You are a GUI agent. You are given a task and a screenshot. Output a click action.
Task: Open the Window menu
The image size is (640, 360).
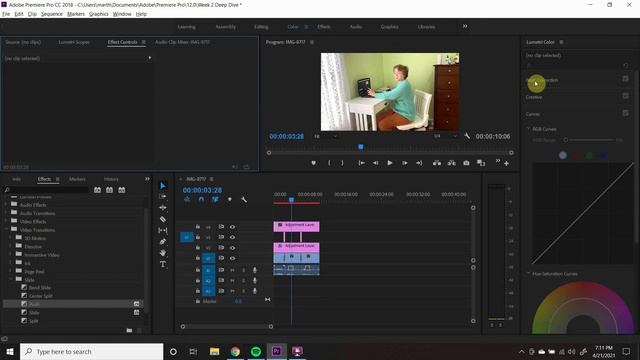[122, 14]
